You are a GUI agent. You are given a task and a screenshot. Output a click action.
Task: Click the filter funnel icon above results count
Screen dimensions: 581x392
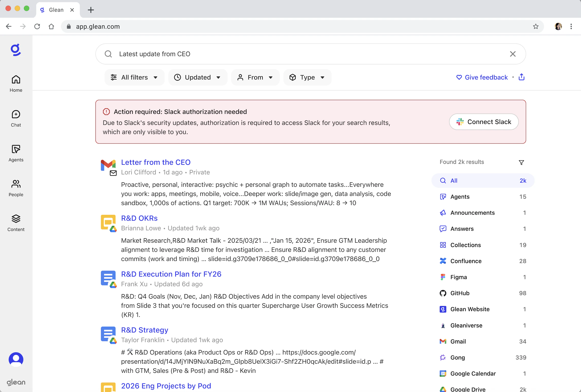point(521,162)
